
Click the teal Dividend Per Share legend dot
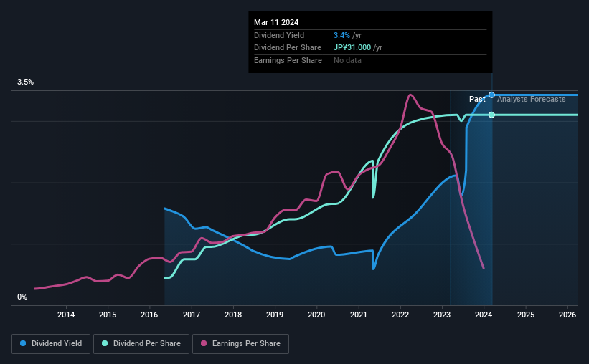pos(105,343)
